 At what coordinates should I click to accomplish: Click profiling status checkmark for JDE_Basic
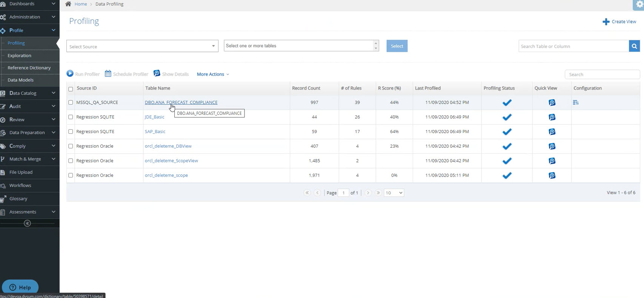(507, 117)
